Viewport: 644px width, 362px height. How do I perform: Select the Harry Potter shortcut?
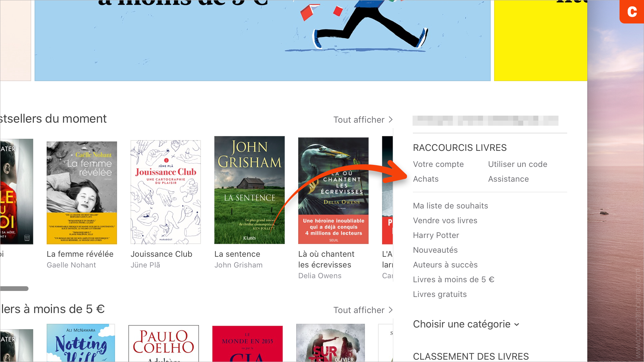436,235
